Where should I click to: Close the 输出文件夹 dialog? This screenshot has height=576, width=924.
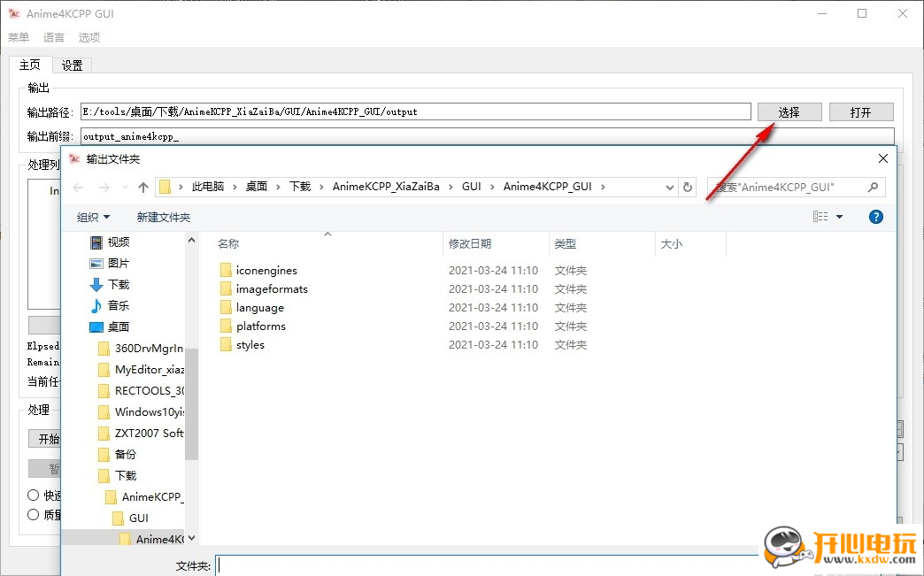pos(882,158)
